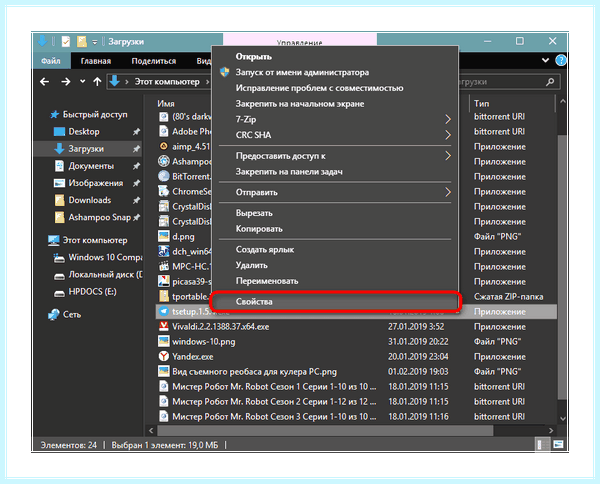Select the Мистер Робот Сезон 3 torrent file
Image resolution: width=600 pixels, height=484 pixels.
pyautogui.click(x=274, y=416)
